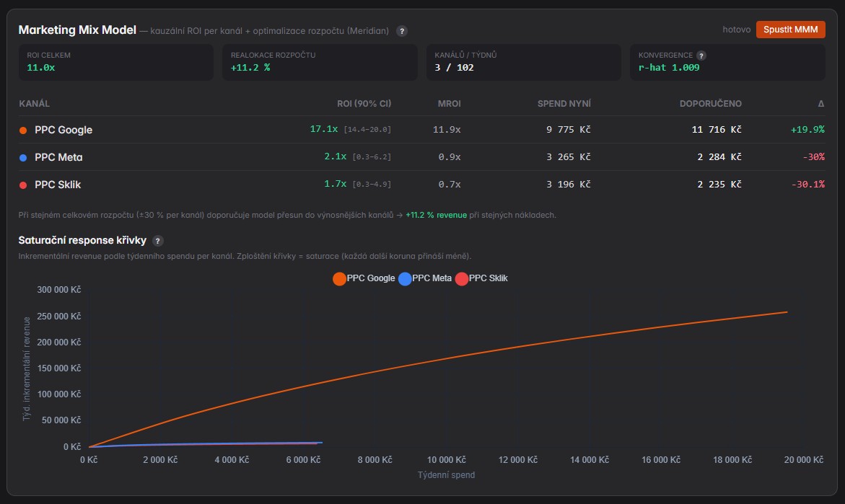Sort table by MROI column header
Viewport: 845px width, 504px height.
[449, 103]
